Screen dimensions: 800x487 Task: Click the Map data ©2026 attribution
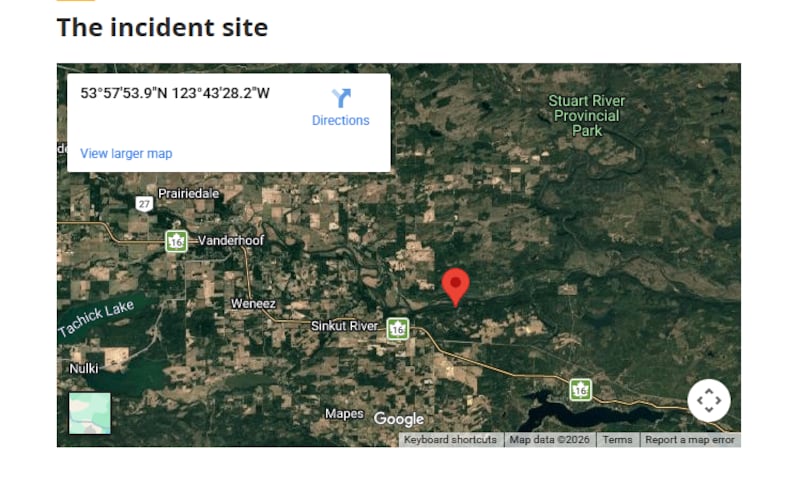pos(549,440)
